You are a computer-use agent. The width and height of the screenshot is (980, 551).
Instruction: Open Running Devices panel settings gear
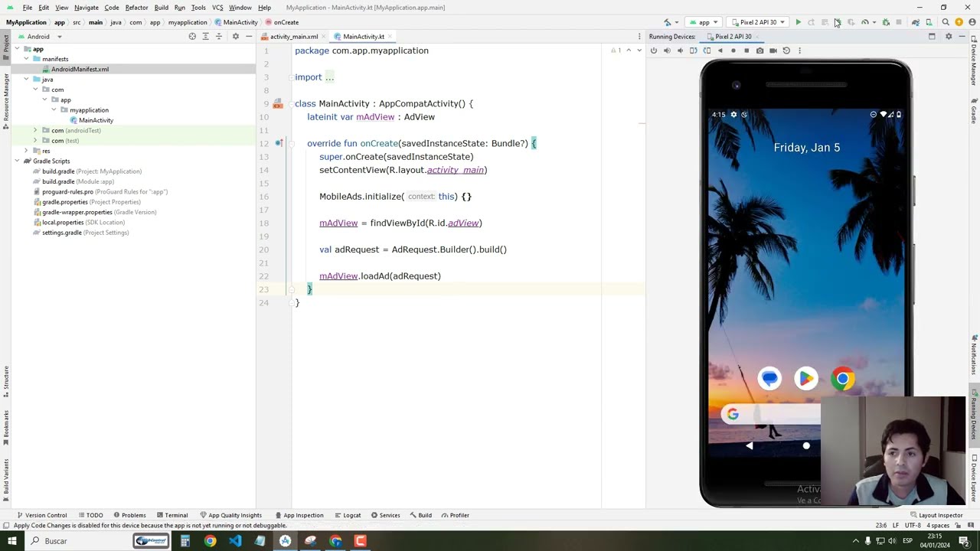pos(949,37)
